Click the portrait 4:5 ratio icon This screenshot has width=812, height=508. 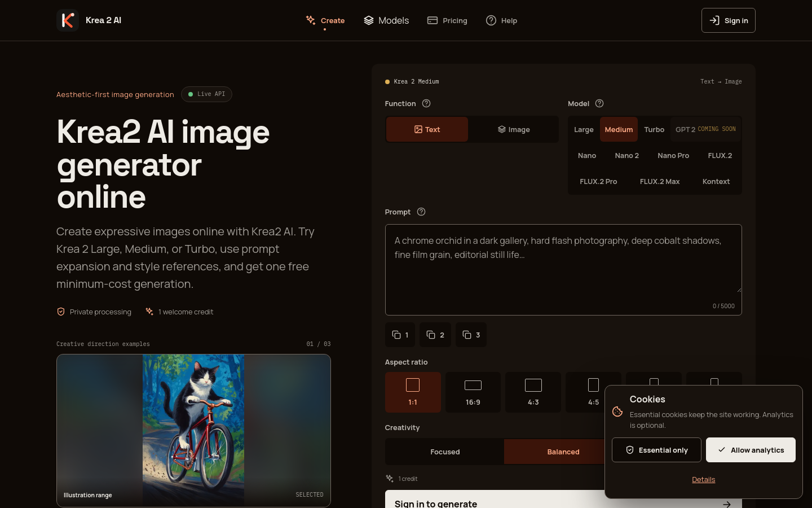coord(593,385)
